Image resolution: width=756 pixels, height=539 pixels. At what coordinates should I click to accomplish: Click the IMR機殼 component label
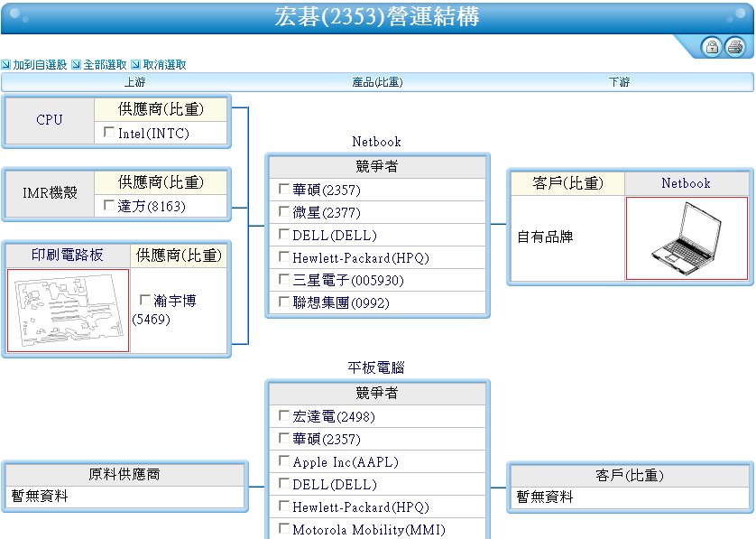click(50, 193)
